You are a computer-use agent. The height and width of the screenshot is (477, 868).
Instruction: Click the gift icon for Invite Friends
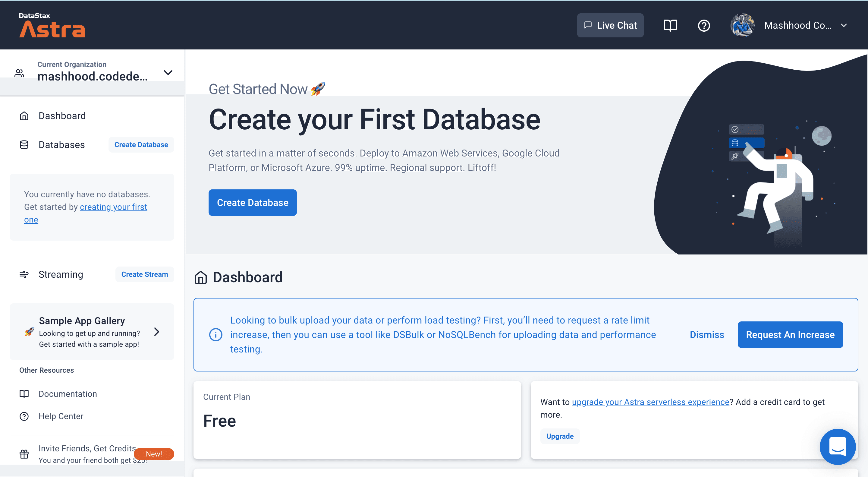point(24,454)
